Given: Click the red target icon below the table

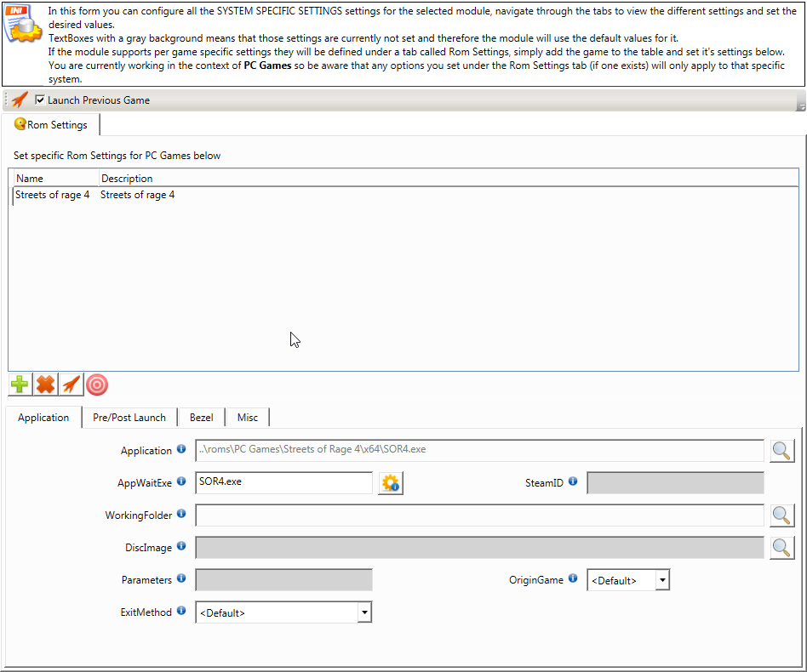Looking at the screenshot, I should (x=97, y=385).
